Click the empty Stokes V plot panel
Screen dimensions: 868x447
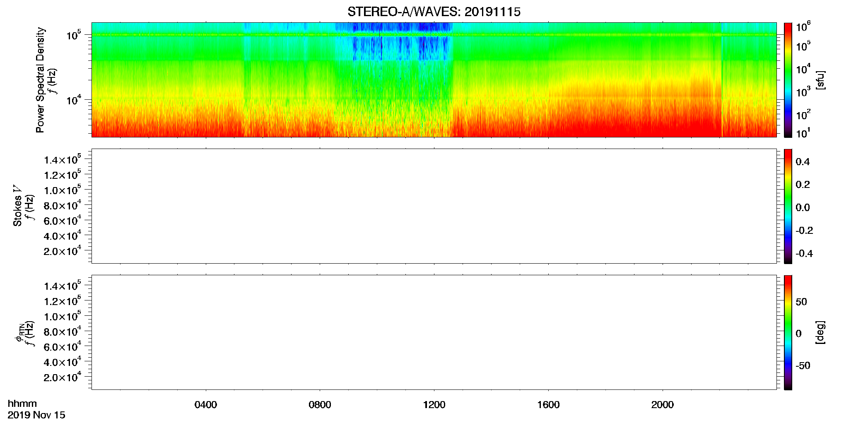pos(434,206)
